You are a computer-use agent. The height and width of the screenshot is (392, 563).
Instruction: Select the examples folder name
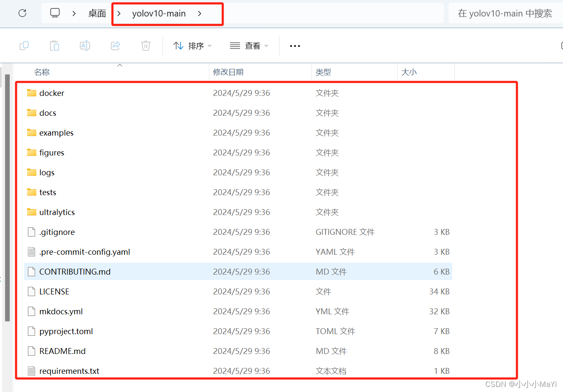(x=57, y=133)
